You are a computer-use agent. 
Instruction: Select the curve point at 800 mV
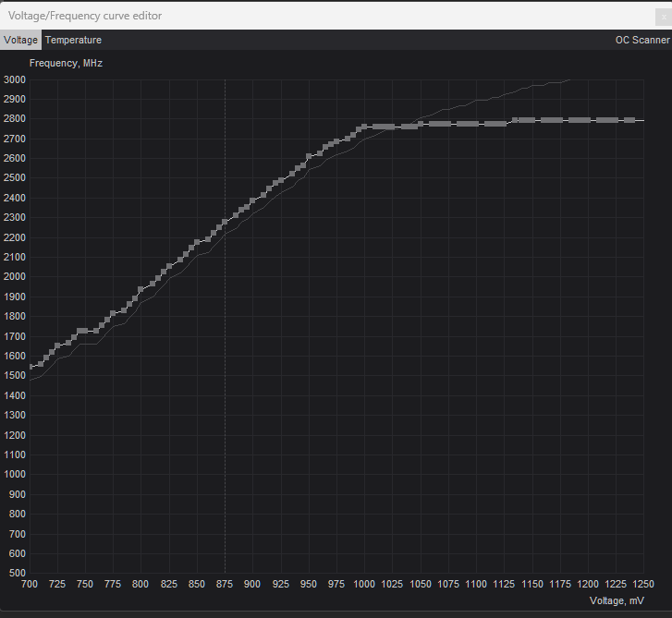(141, 290)
